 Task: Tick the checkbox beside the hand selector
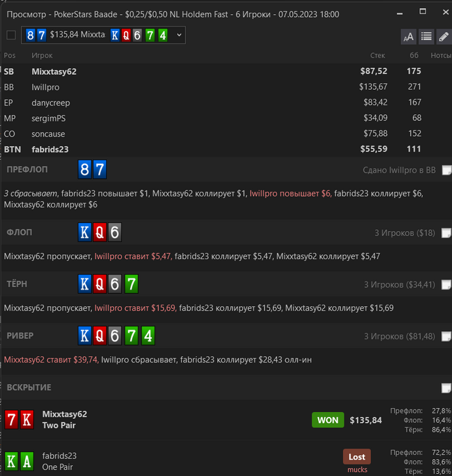point(12,35)
